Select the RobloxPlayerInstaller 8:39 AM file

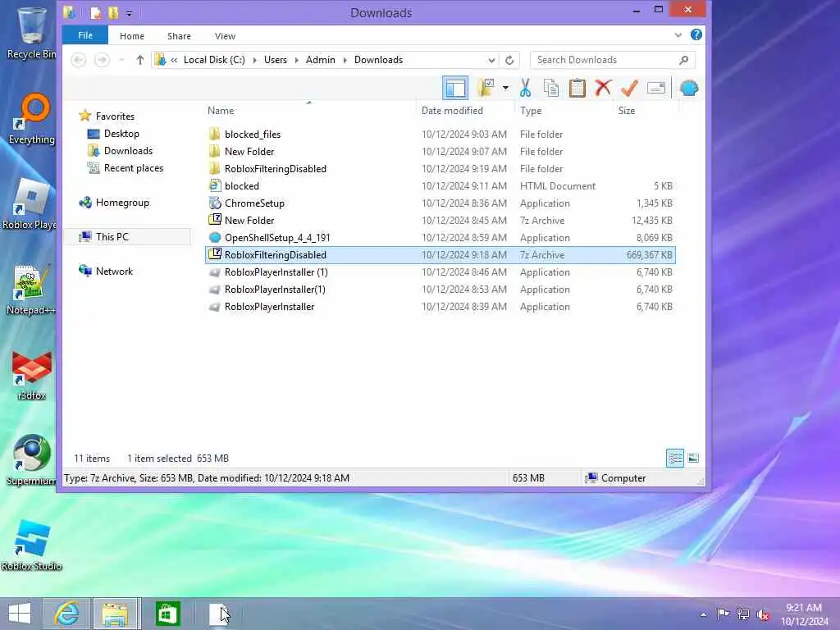[440, 307]
